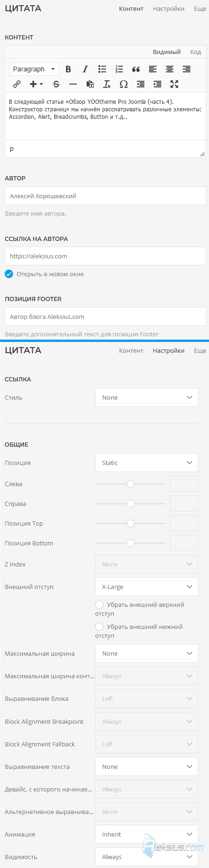Click the Ссылка на автора URL field
209x868 pixels.
(105, 256)
